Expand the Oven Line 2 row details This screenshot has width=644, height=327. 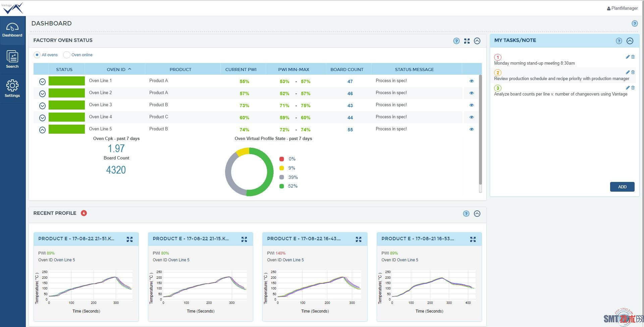(42, 94)
